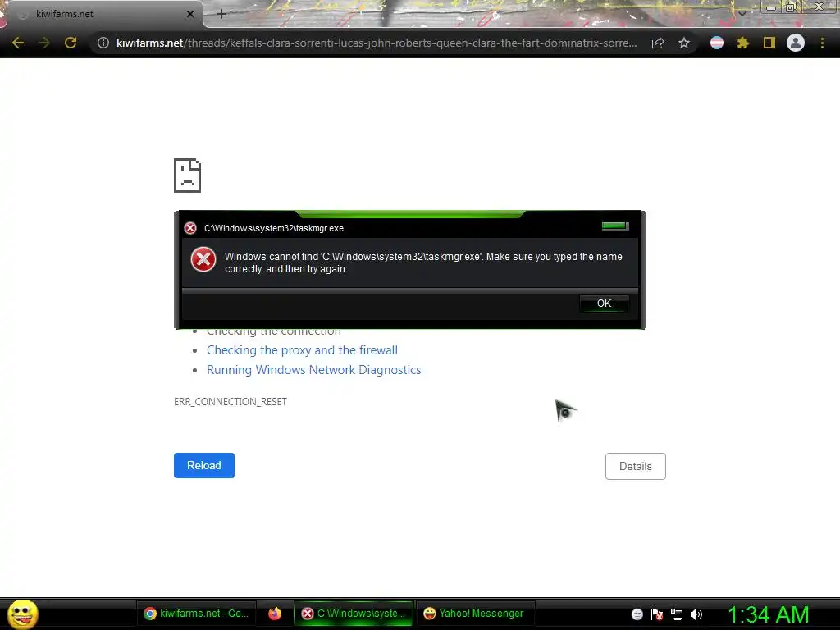Open network status tray icon
Image resolution: width=840 pixels, height=630 pixels.
tap(677, 614)
